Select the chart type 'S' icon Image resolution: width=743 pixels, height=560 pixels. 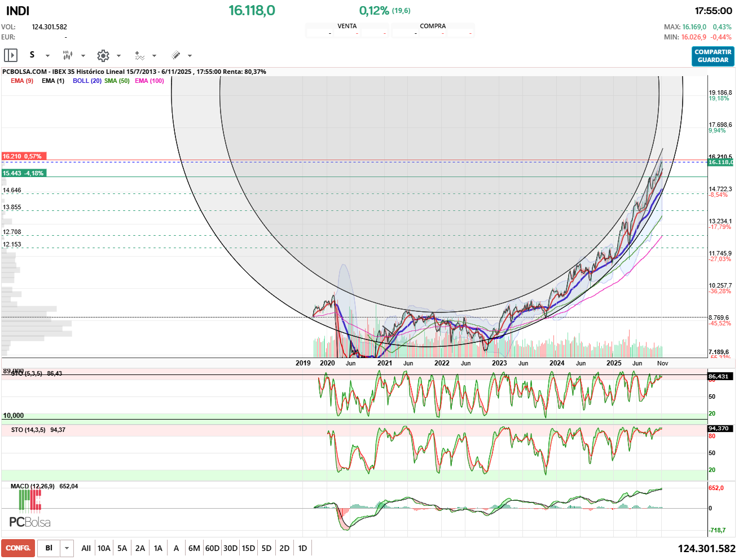(x=32, y=55)
